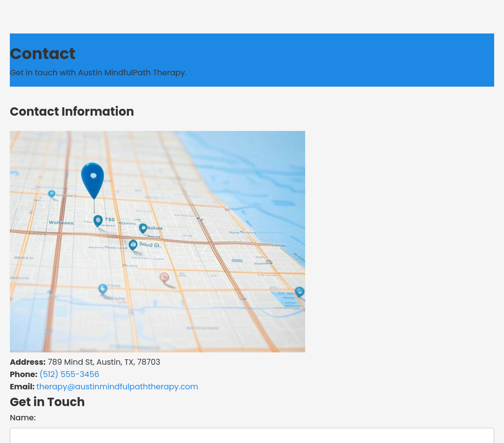
Task: Click the "Name:" form label
Action: click(23, 417)
